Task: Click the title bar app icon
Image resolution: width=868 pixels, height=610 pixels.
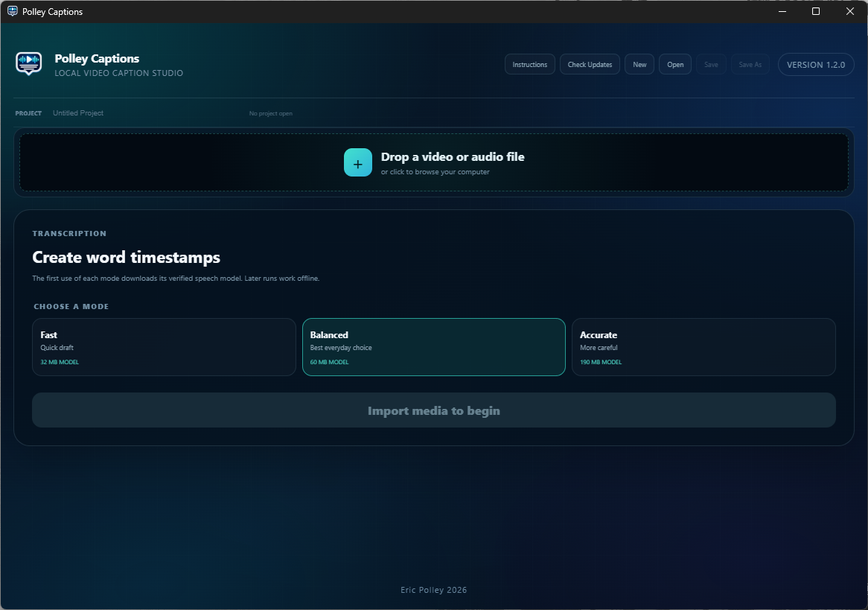Action: pos(12,11)
